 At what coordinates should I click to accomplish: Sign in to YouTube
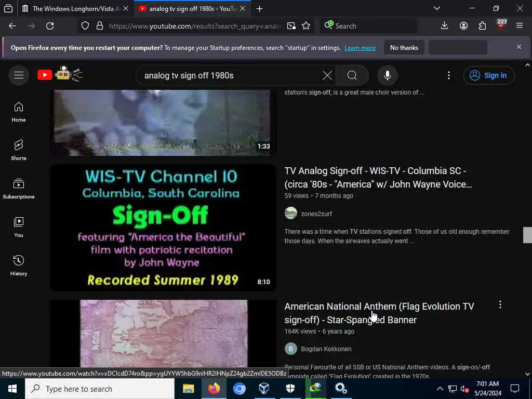488,75
